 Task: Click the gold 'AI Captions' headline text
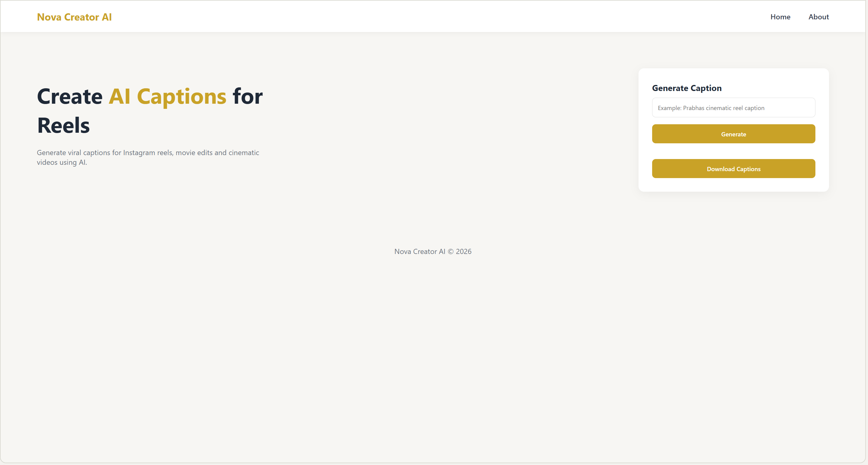[167, 97]
